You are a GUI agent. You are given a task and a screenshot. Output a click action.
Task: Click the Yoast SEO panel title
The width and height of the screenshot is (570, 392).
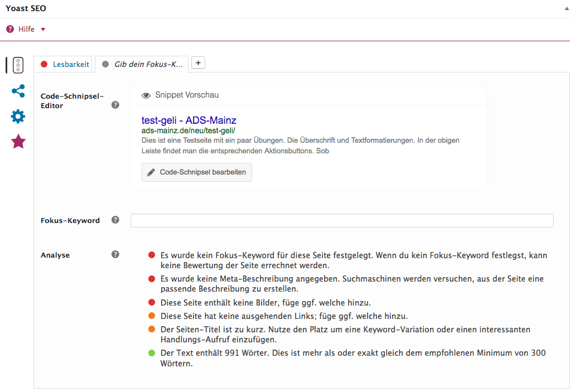[x=26, y=8]
